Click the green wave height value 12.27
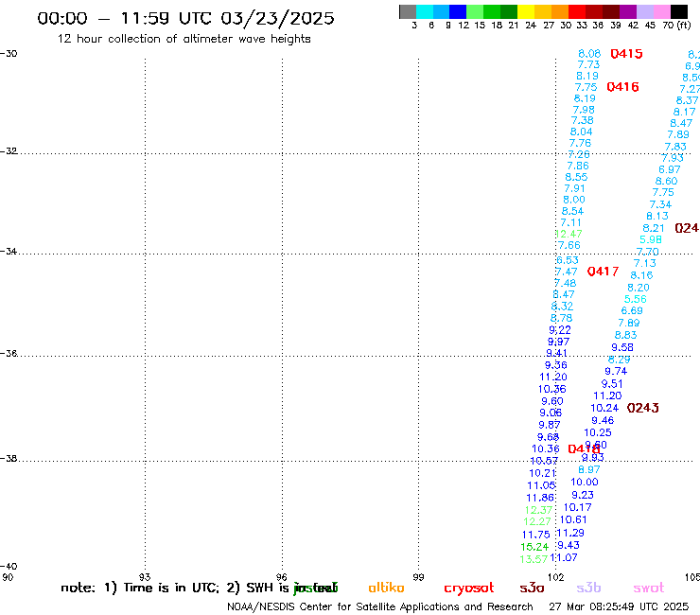 click(x=537, y=521)
